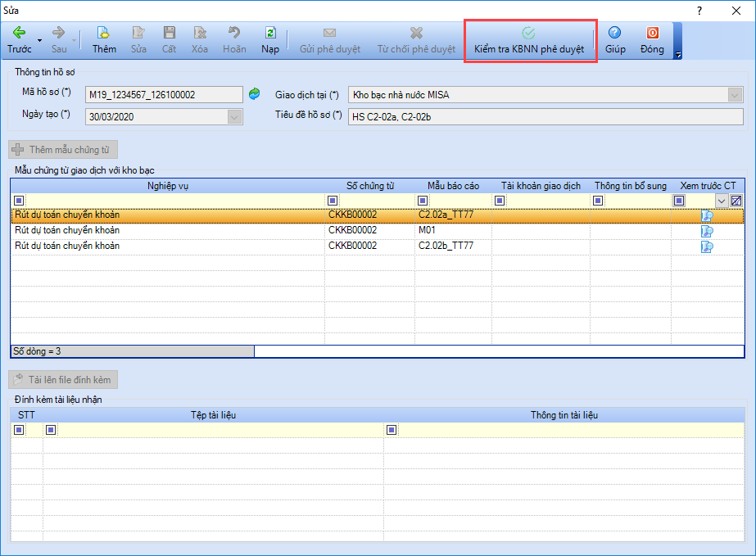Click Từ chối phê duyệt toolbar button
This screenshot has height=556, width=756.
pyautogui.click(x=416, y=40)
